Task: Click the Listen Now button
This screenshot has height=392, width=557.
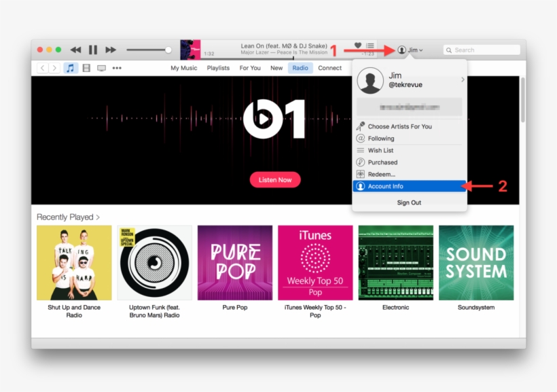Action: click(x=275, y=180)
